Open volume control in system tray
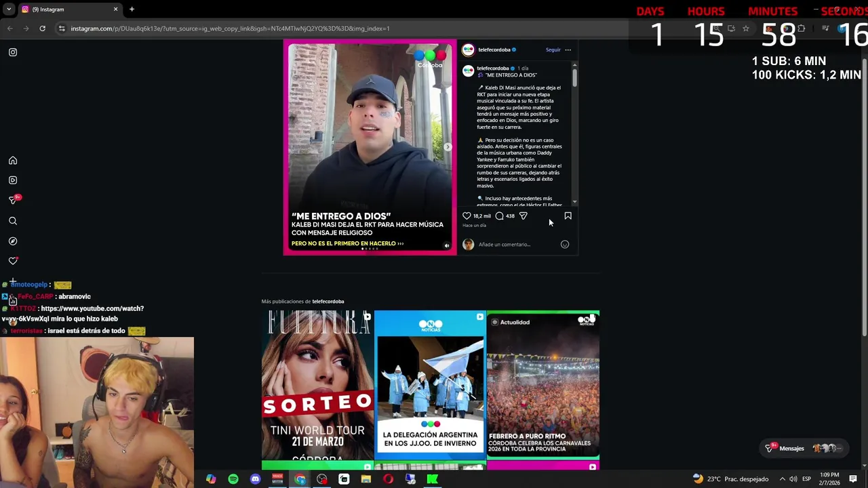 click(793, 479)
